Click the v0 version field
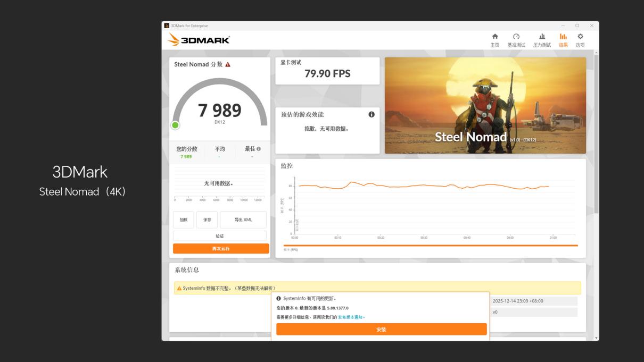Screen dimensions: 644x362 click(x=534, y=312)
